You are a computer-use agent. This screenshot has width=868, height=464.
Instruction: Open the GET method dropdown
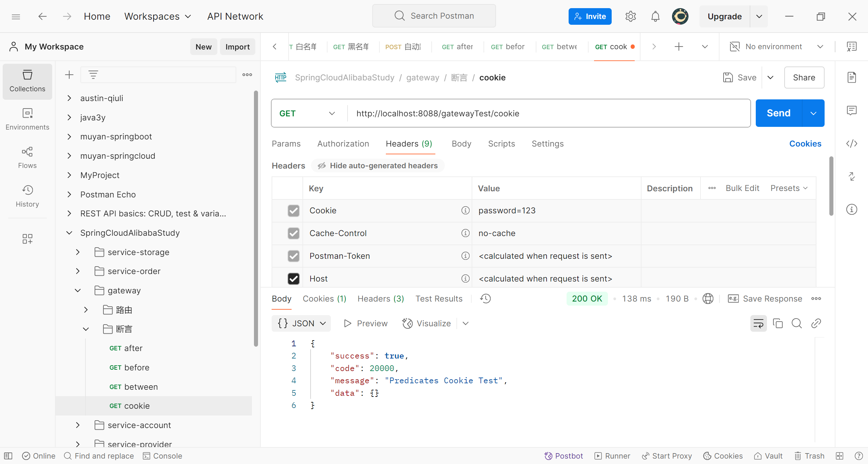click(x=307, y=113)
